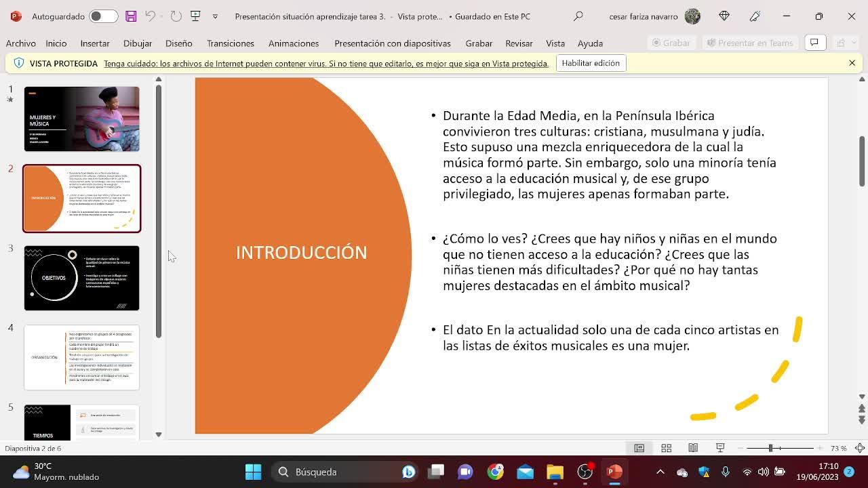Open the comments pane icon
868x488 pixels.
(x=814, y=43)
